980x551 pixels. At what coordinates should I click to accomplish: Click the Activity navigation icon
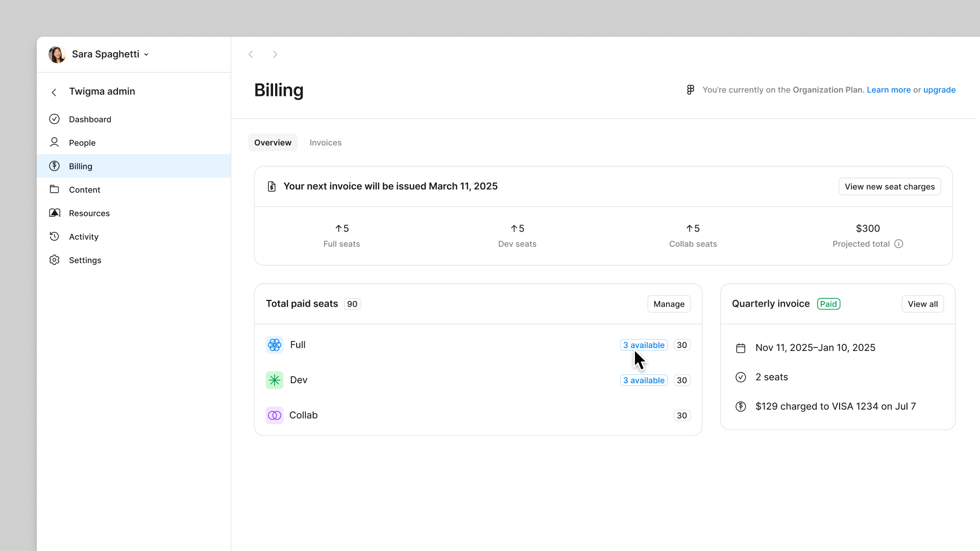(55, 236)
